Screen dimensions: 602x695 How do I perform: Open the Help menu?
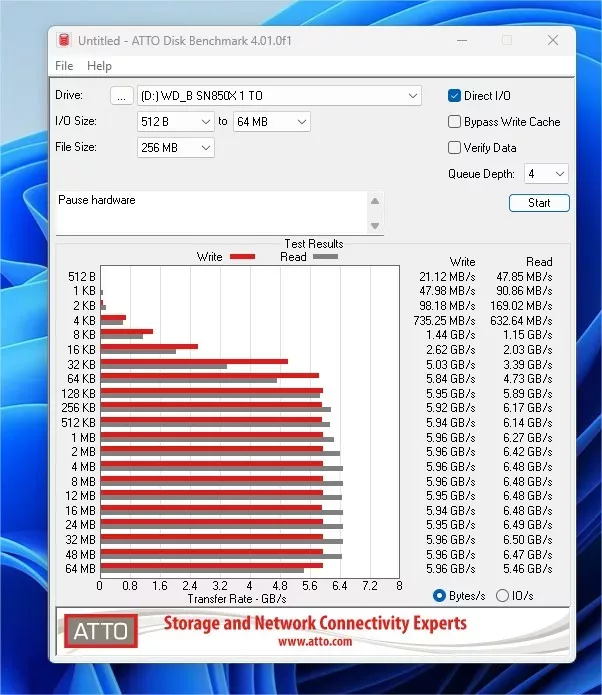coord(99,66)
